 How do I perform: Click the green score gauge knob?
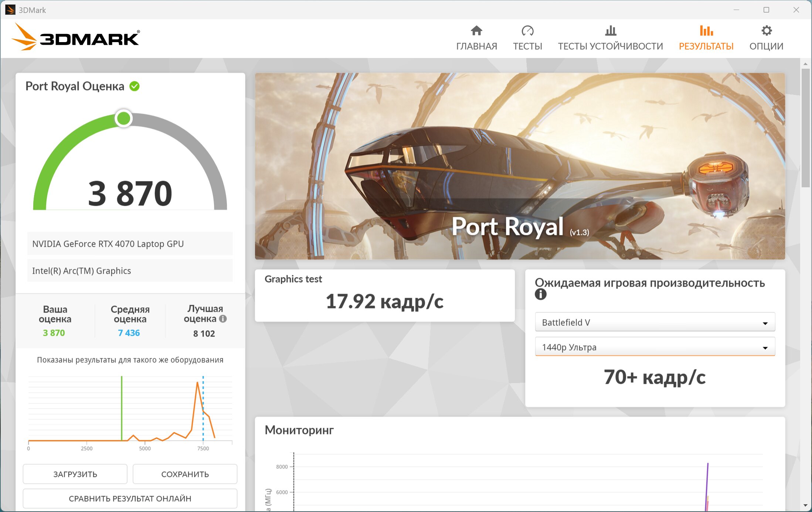(123, 119)
